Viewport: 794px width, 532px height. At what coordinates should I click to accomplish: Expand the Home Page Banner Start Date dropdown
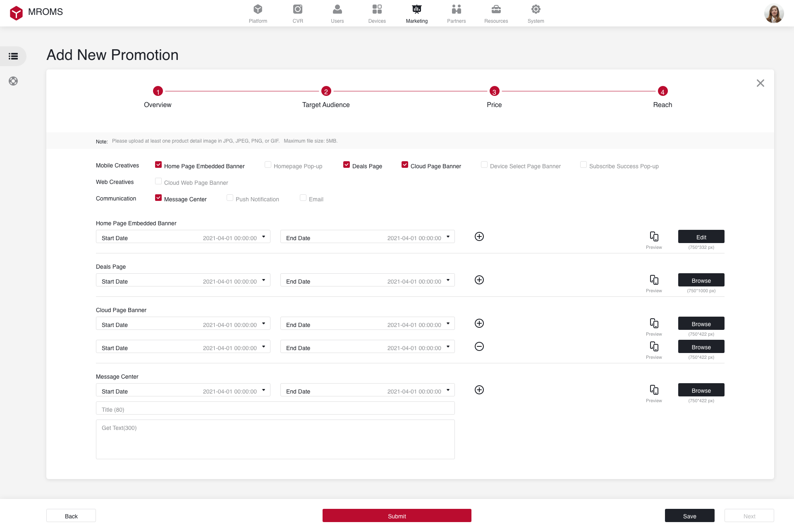264,238
